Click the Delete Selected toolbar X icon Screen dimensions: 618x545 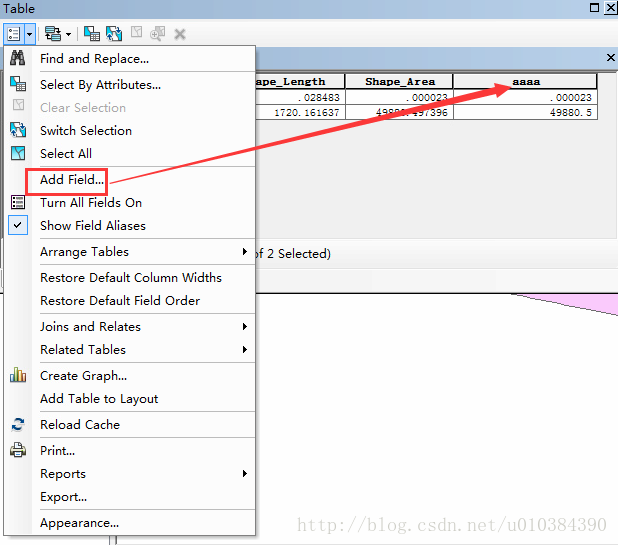180,34
